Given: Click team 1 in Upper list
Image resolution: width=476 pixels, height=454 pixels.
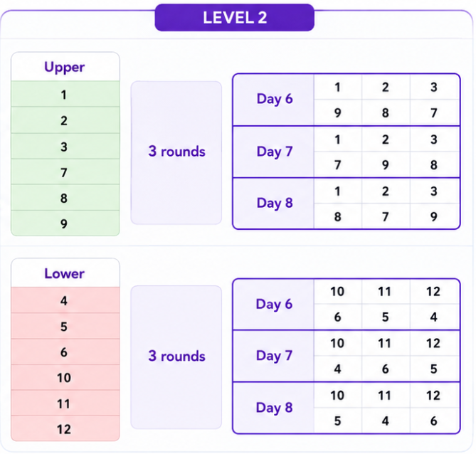Looking at the screenshot, I should point(65,94).
